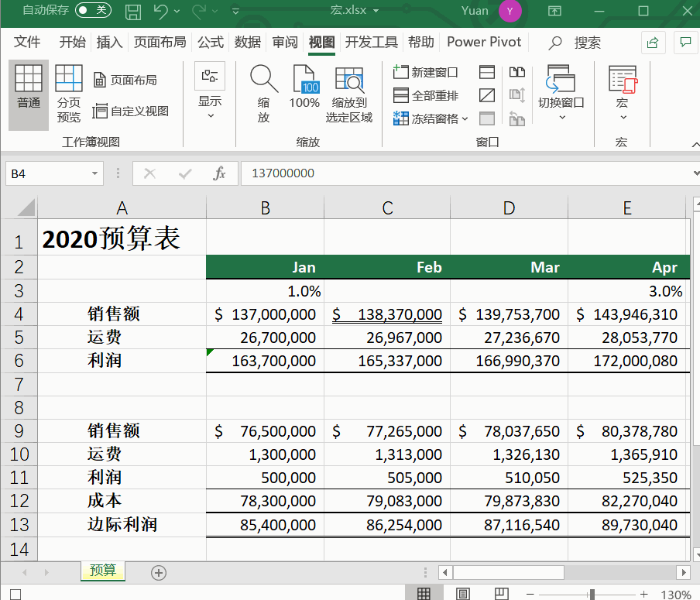
Task: Expand the 显示 dropdown
Action: click(210, 91)
